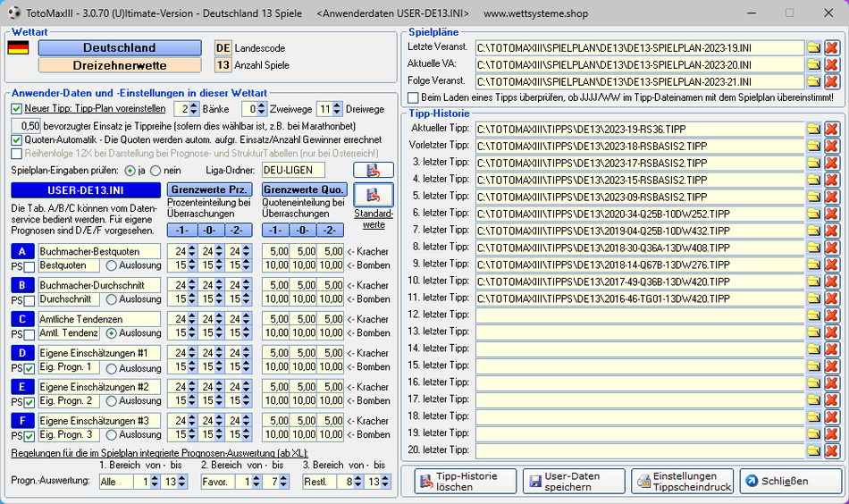The height and width of the screenshot is (504, 849).
Task: Click the Grenzwerte Quo. button
Action: coord(304,189)
